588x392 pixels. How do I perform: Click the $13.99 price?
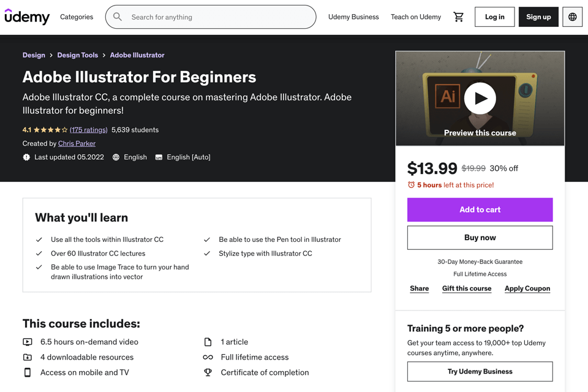(432, 168)
